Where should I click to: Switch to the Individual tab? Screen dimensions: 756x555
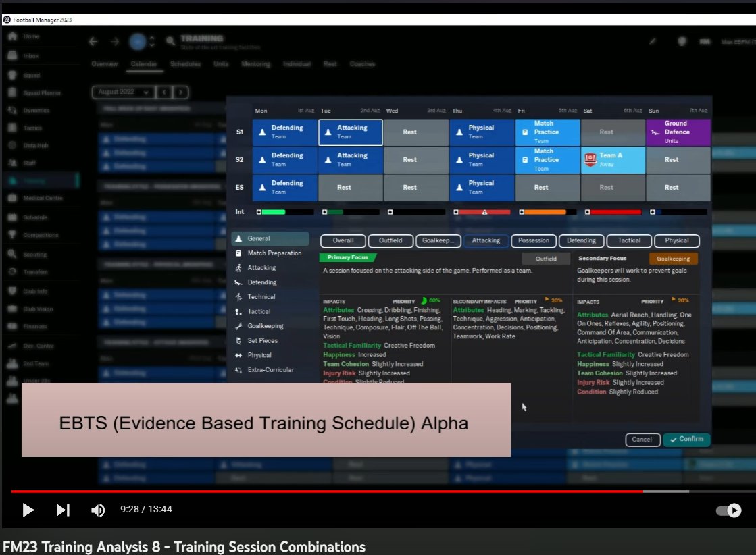(x=297, y=64)
